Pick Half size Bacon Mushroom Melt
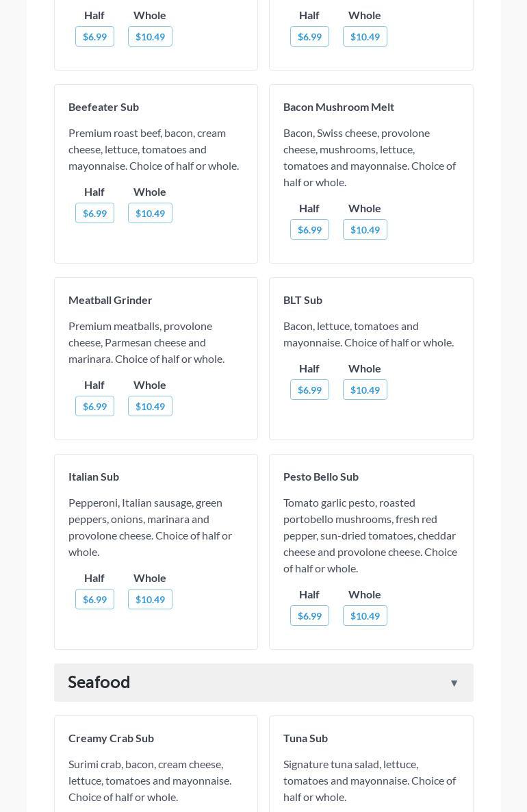Viewport: 527px width, 812px height. [x=309, y=229]
